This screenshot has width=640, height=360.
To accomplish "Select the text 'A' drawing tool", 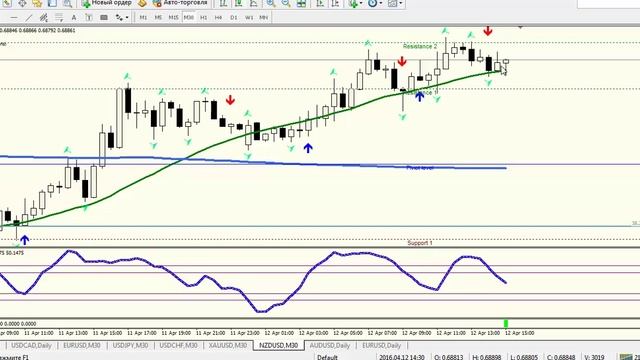I will coord(73,18).
